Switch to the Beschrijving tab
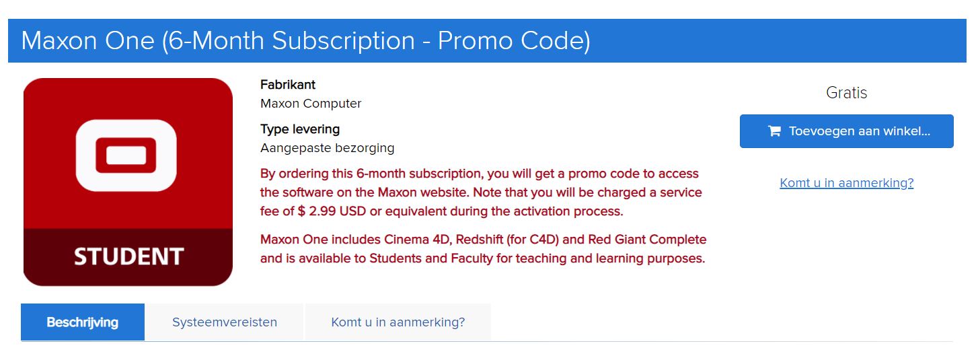 tap(83, 322)
